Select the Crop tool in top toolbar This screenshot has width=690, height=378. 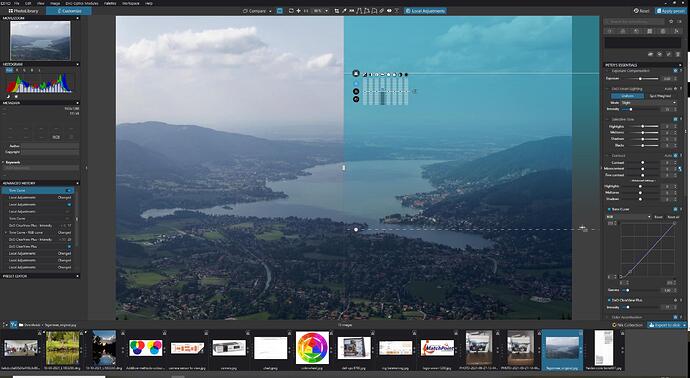[337, 11]
